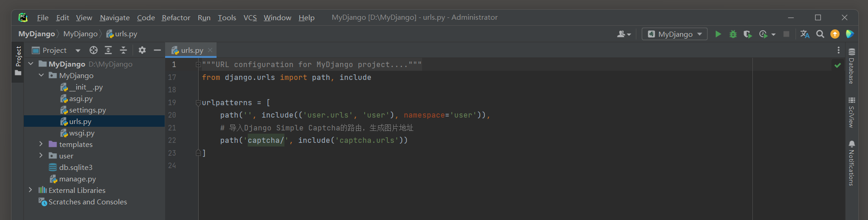Screen dimensions: 868x220
Task: Open the Code With Me icon
Action: pyautogui.click(x=850, y=34)
